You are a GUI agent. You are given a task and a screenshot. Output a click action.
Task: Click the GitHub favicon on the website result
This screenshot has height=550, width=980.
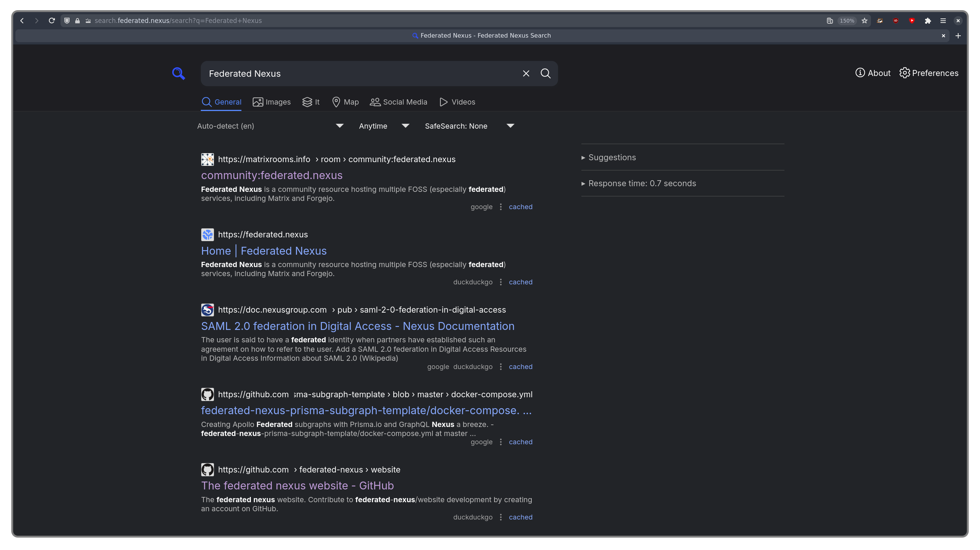pyautogui.click(x=207, y=470)
